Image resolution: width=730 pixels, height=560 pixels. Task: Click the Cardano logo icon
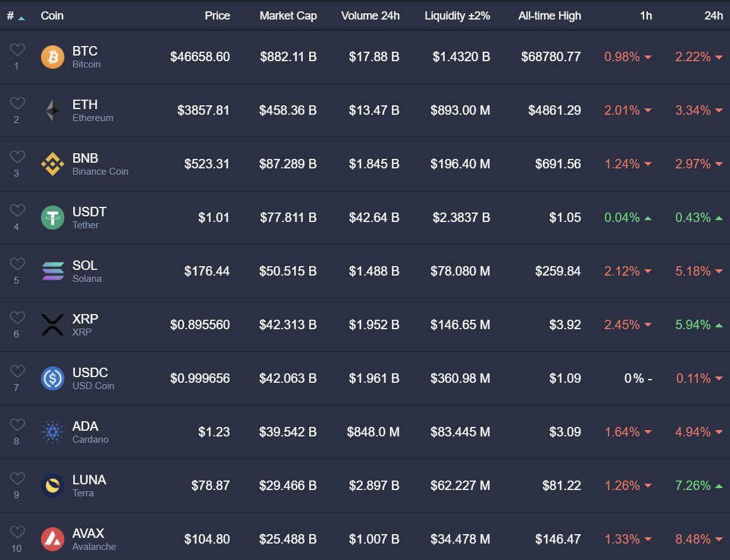pyautogui.click(x=52, y=431)
